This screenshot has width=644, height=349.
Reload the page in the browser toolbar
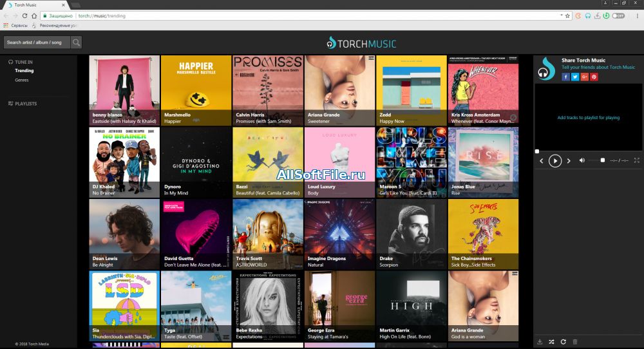coord(24,15)
